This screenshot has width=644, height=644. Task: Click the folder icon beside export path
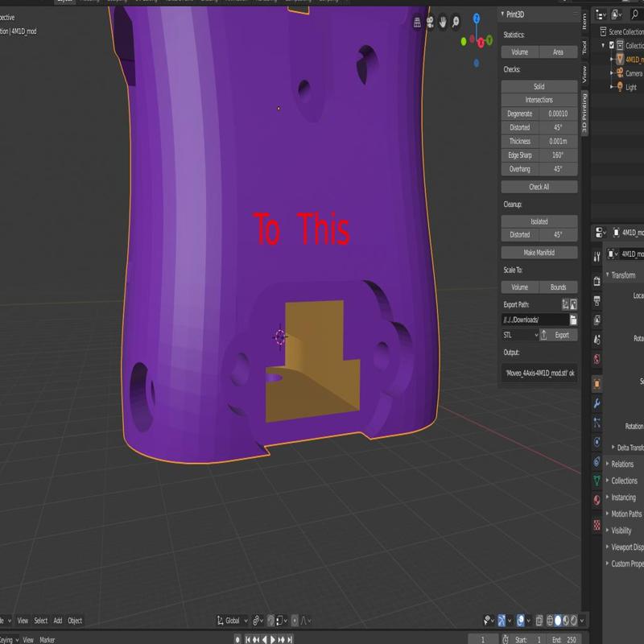tap(573, 319)
